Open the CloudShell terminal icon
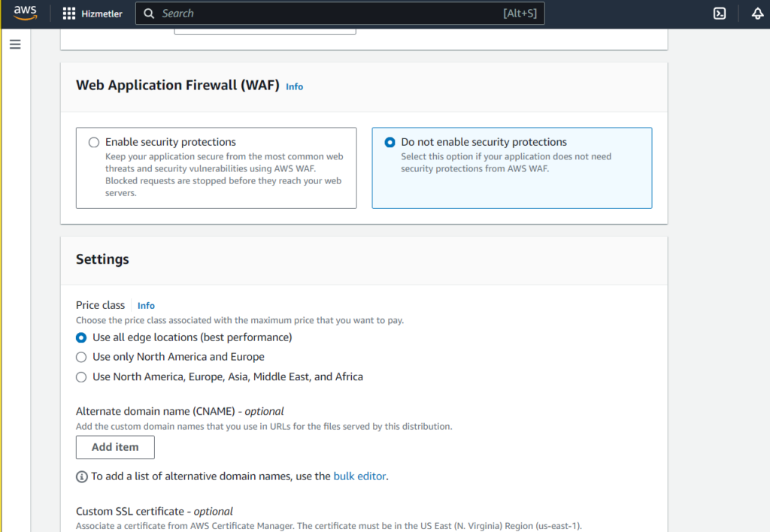The height and width of the screenshot is (532, 770). click(x=720, y=14)
